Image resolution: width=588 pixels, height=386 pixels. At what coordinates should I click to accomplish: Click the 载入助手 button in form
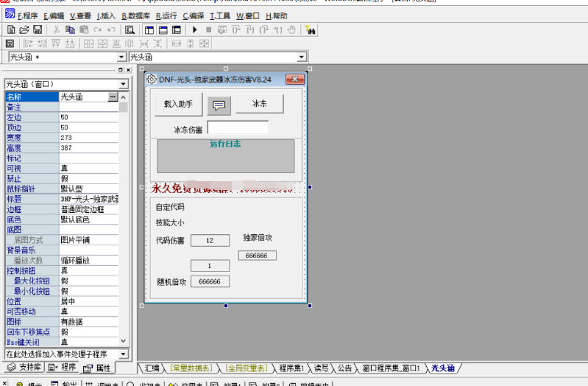coord(178,105)
